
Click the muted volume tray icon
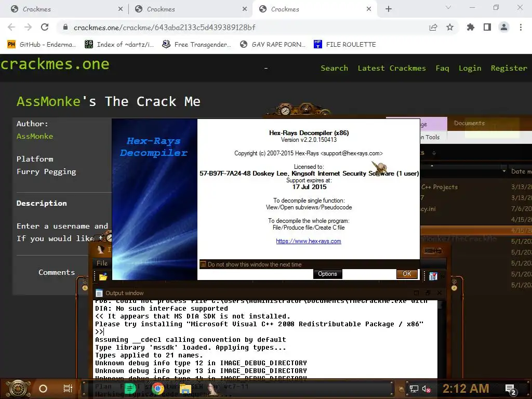[x=427, y=389]
